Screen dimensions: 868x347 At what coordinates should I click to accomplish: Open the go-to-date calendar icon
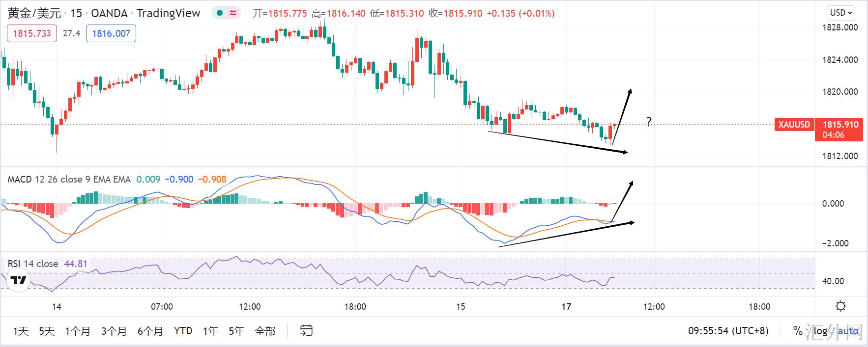pyautogui.click(x=306, y=331)
